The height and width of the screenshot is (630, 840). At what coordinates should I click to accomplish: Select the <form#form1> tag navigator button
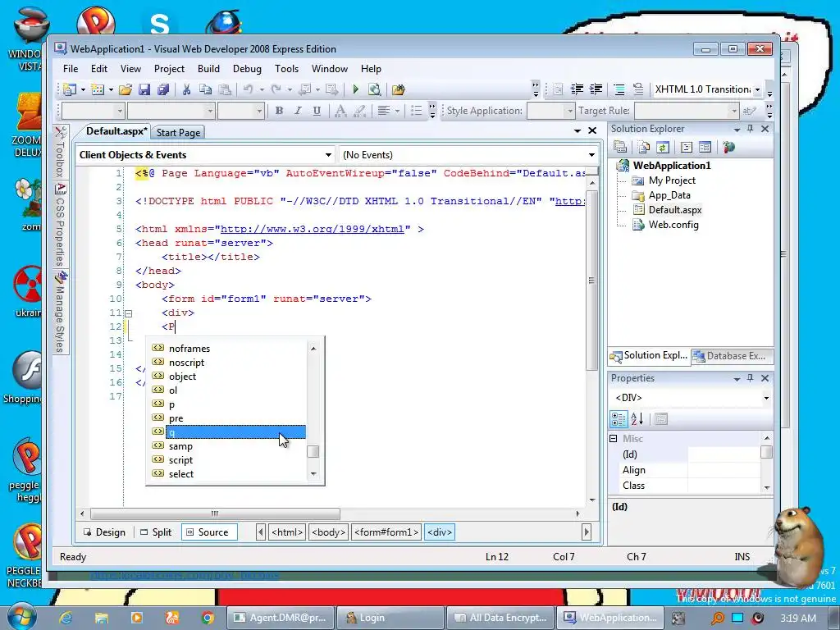pos(386,532)
